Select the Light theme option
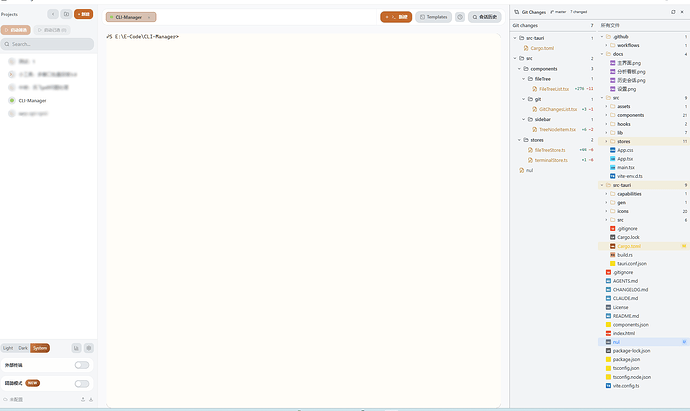The image size is (690, 411). [8, 348]
